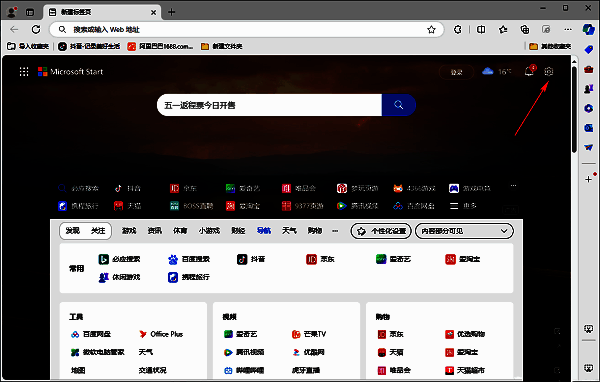Open 携程旅行 in dark quick links row
Screen dimensions: 600x382
[x=78, y=206]
